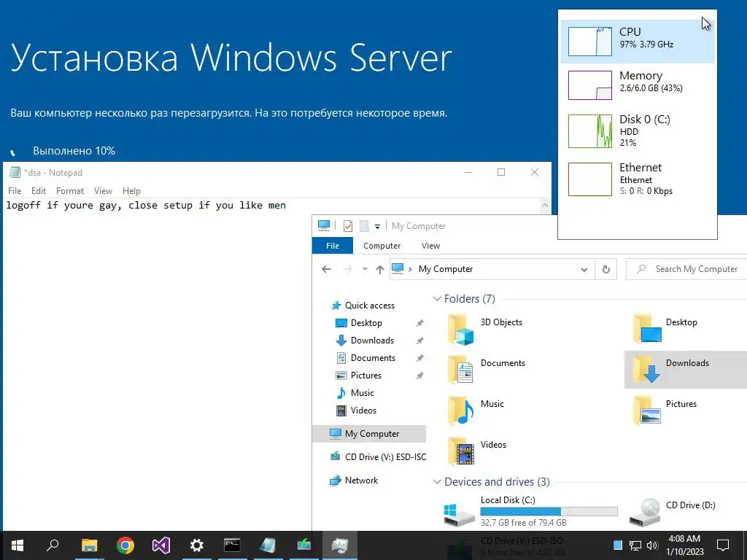Collapse the Devices and drives (3) group
The height and width of the screenshot is (560, 747).
coord(437,482)
